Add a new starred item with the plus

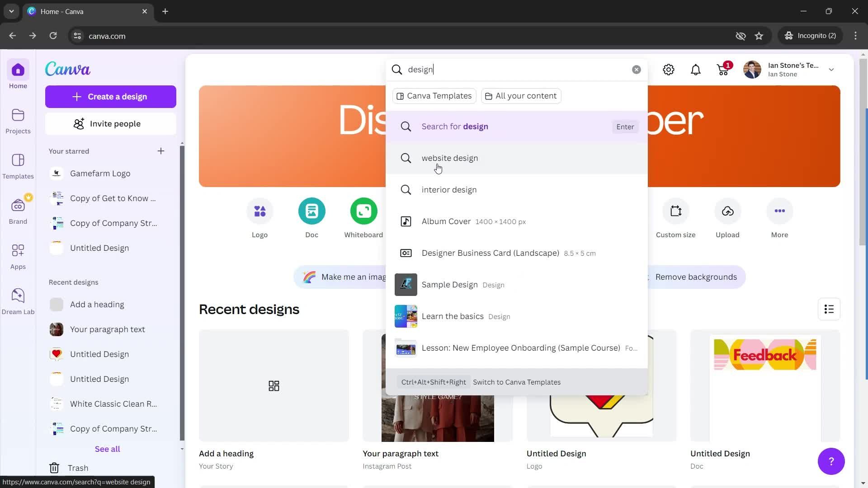[x=161, y=151]
